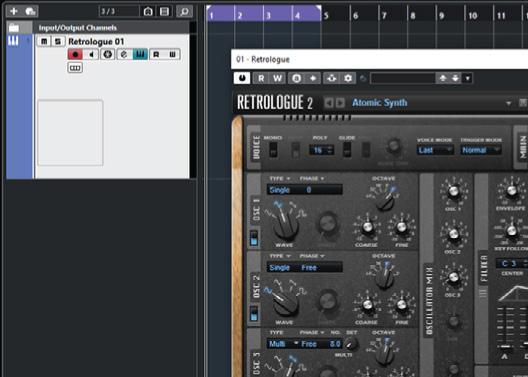Click the empty track picture box

click(70, 133)
